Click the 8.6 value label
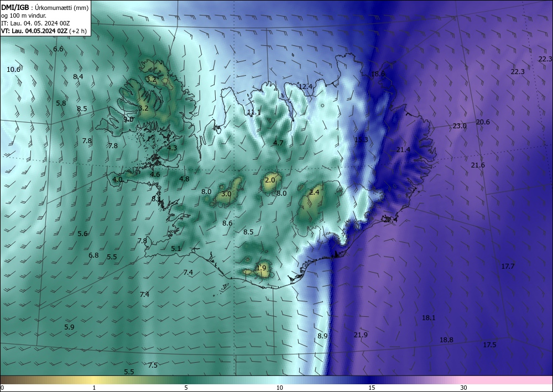 click(227, 223)
